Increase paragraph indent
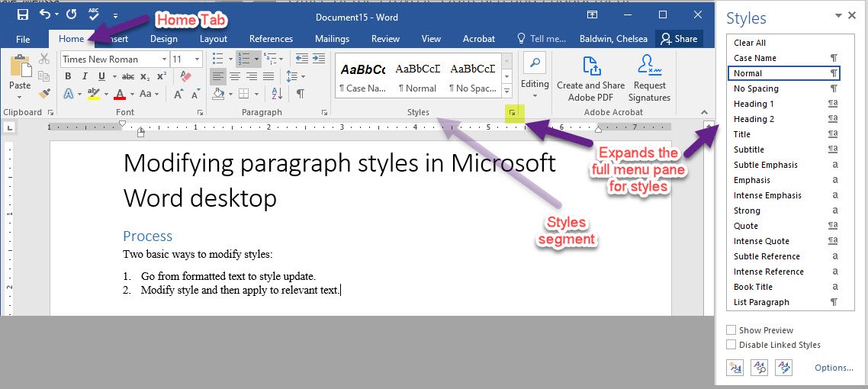Viewport: 868px width, 389px height. click(319, 59)
